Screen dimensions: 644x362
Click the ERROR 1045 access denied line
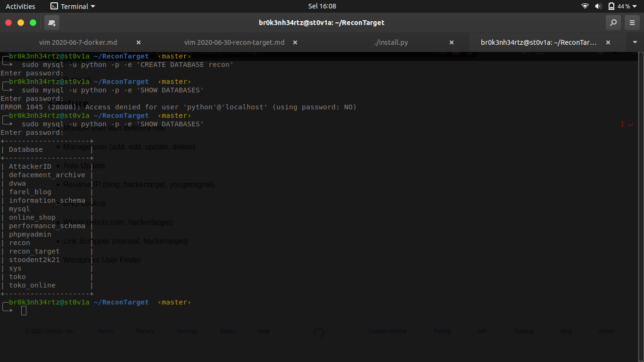point(178,107)
